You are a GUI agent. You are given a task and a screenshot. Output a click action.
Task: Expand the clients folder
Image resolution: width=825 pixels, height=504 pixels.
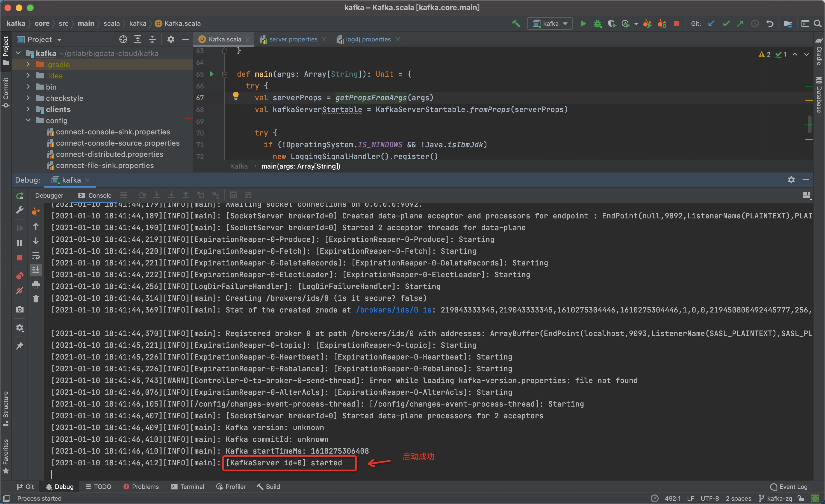click(x=28, y=109)
